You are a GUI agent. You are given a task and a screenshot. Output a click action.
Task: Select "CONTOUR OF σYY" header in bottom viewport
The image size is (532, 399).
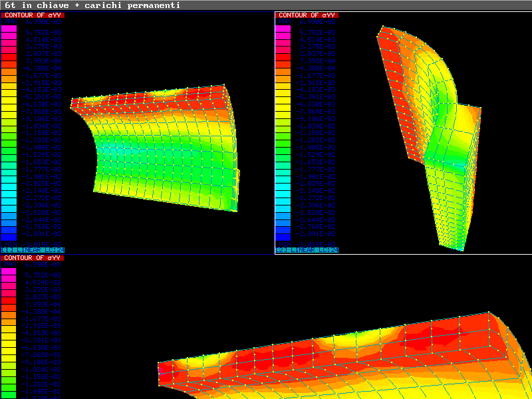pyautogui.click(x=33, y=258)
